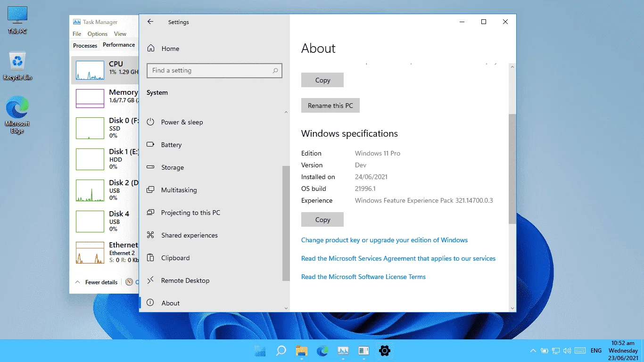Select Disk 2 USB in Task Manager

click(105, 190)
